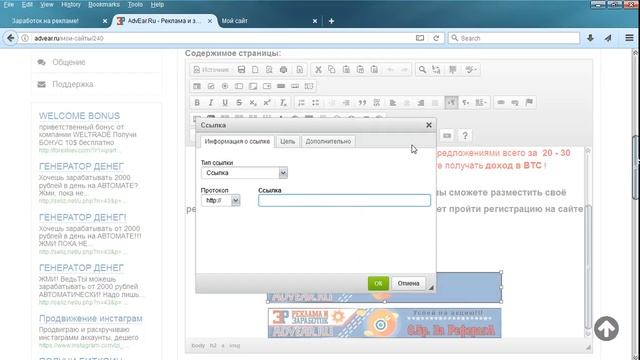Toggle Subscript formatting
The width and height of the screenshot is (640, 360).
tap(253, 102)
